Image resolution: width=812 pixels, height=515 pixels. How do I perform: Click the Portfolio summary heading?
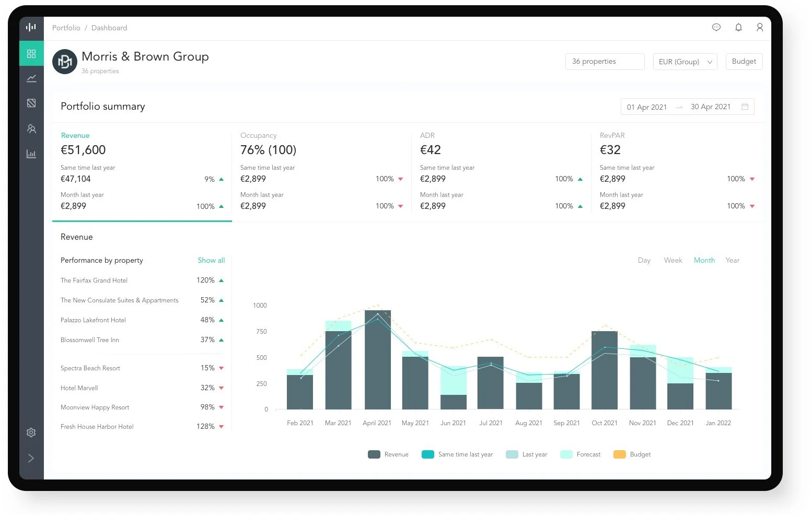point(103,107)
